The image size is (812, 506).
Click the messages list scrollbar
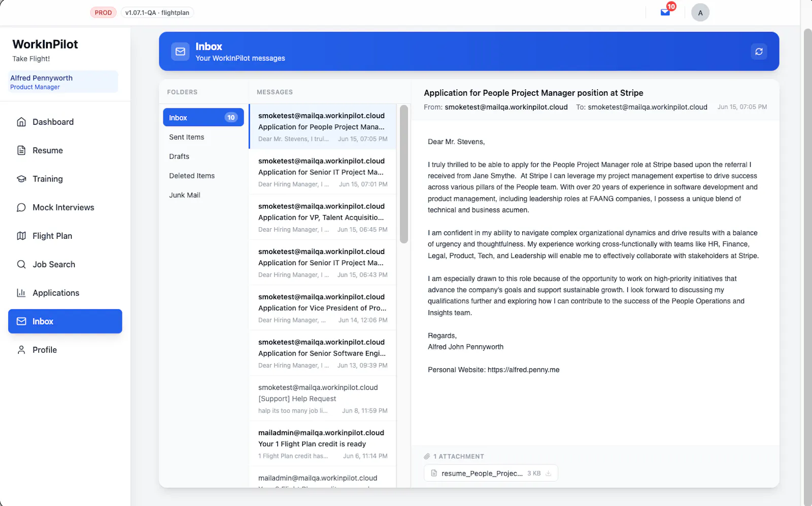click(404, 174)
